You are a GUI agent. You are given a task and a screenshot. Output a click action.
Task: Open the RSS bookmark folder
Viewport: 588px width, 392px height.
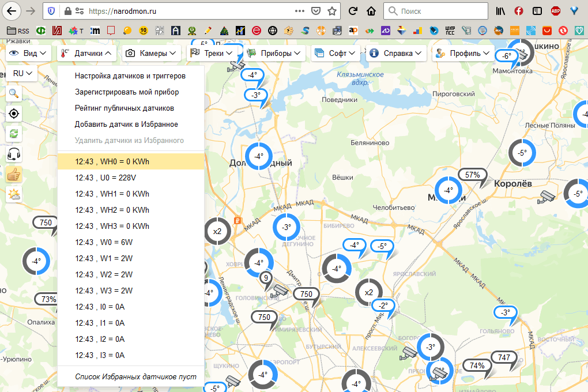[18, 31]
